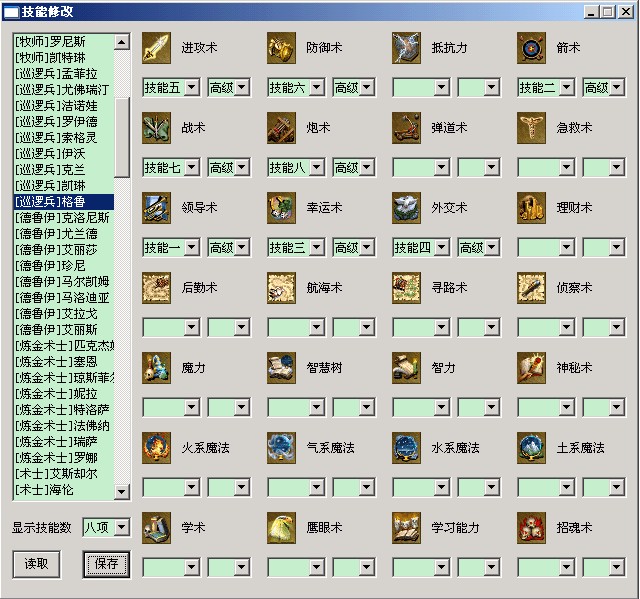Click the 火系魔法 fire orb icon
640x599 pixels.
coord(156,448)
